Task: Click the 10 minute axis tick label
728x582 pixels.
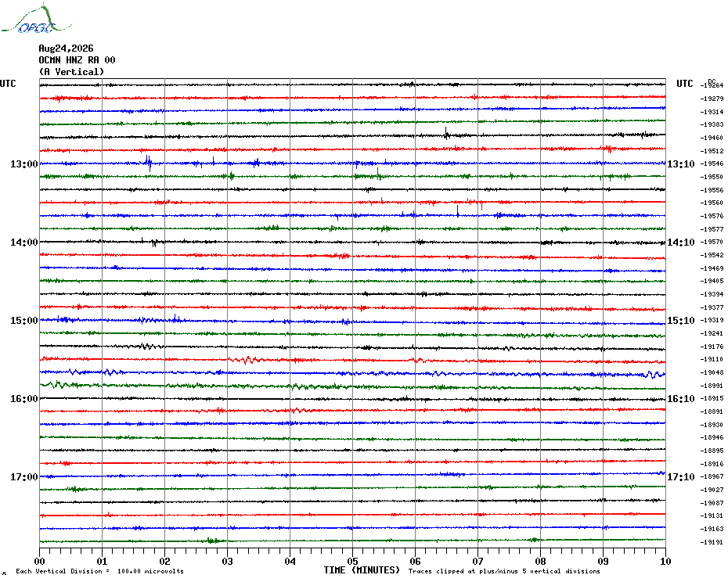Action: point(666,562)
